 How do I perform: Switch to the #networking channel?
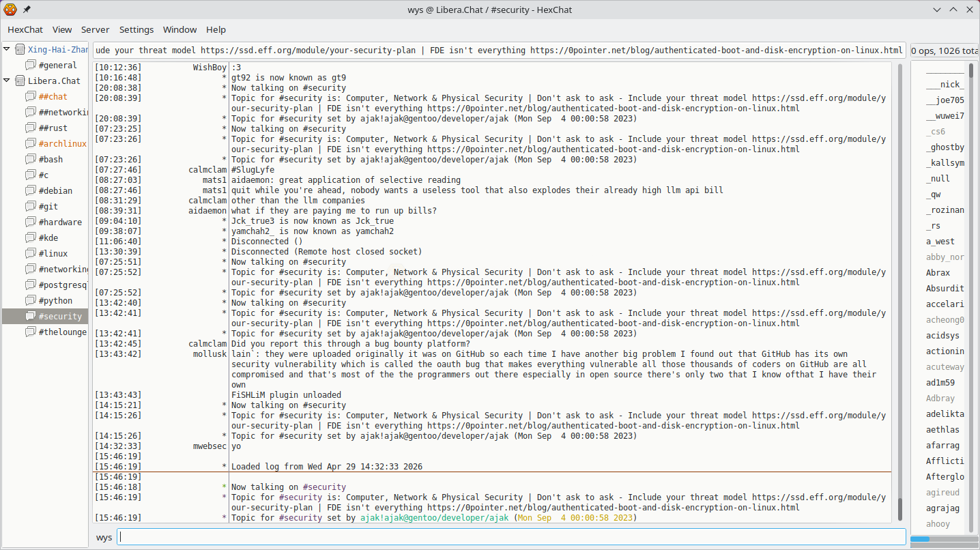click(63, 270)
